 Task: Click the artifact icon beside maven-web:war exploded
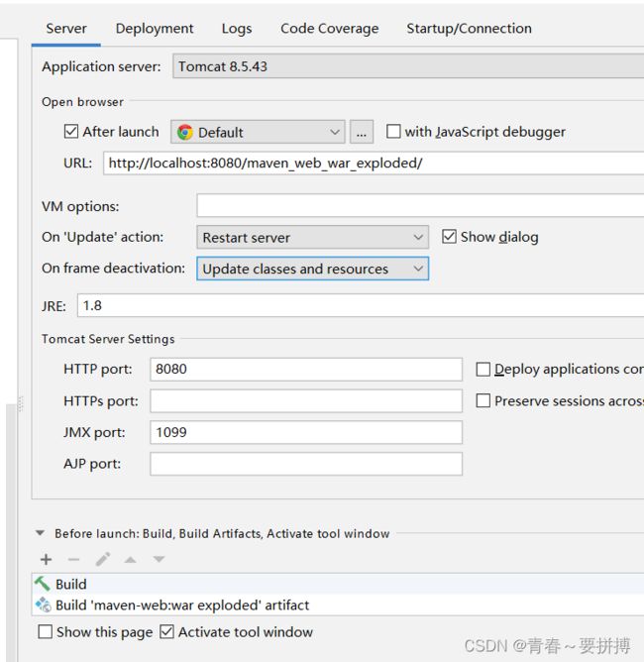[43, 605]
